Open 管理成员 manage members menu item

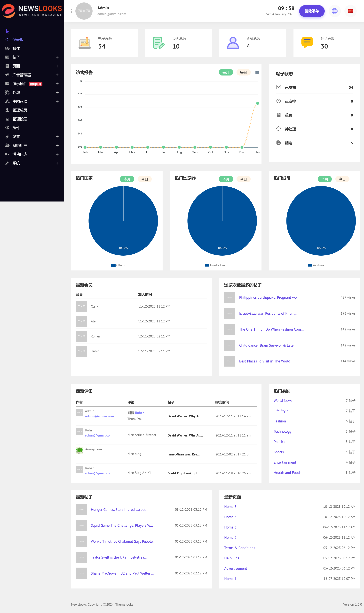click(x=20, y=110)
